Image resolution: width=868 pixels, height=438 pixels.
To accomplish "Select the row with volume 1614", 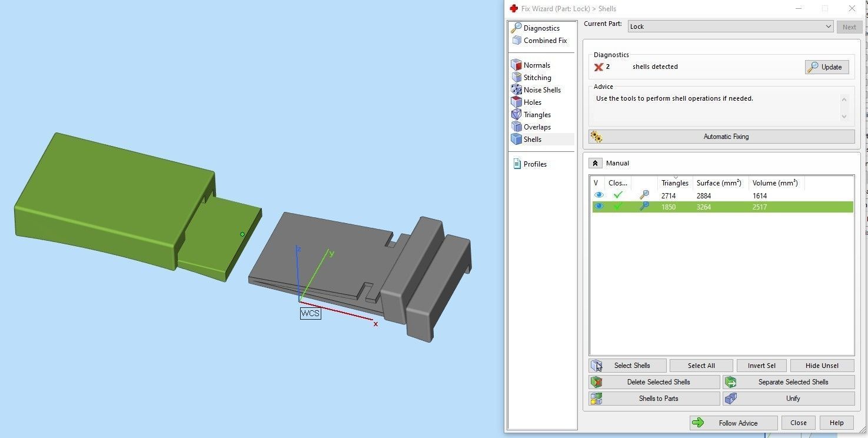I will coord(723,195).
